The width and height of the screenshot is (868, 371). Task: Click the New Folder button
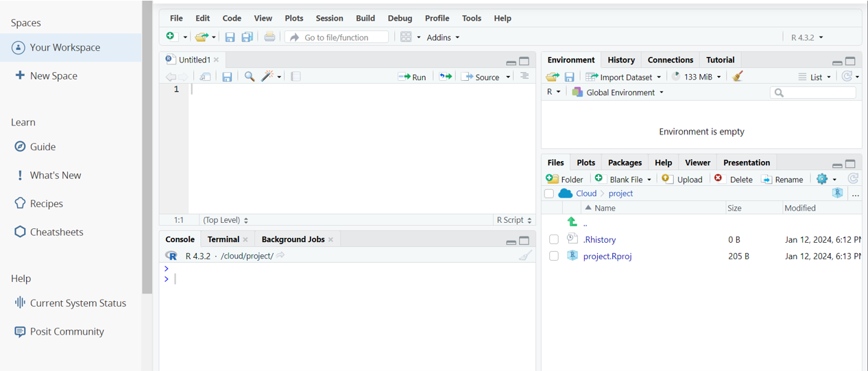564,179
